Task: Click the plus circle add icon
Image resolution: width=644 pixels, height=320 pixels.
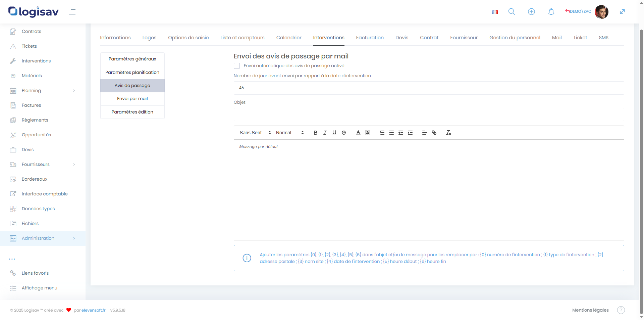Action: click(531, 12)
